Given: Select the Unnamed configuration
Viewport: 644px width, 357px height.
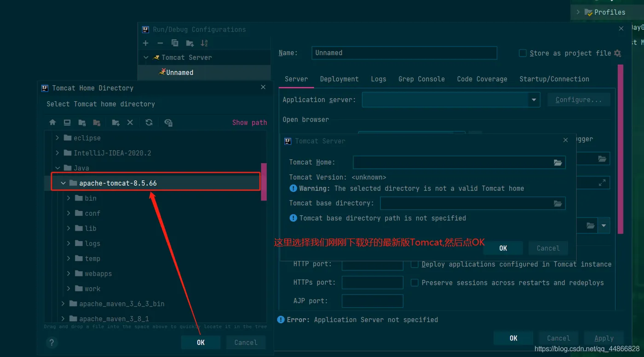Looking at the screenshot, I should click(x=204, y=73).
